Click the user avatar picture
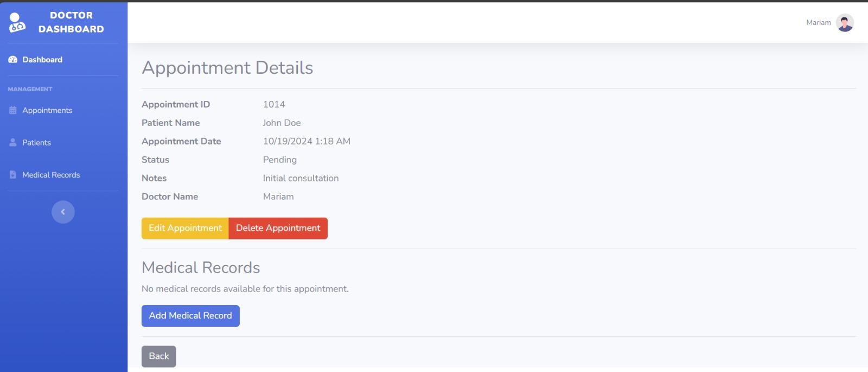Image resolution: width=868 pixels, height=372 pixels. 845,23
